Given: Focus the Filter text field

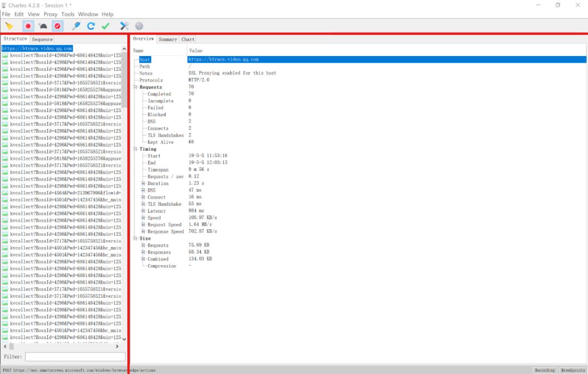Looking at the screenshot, I should click(x=75, y=357).
